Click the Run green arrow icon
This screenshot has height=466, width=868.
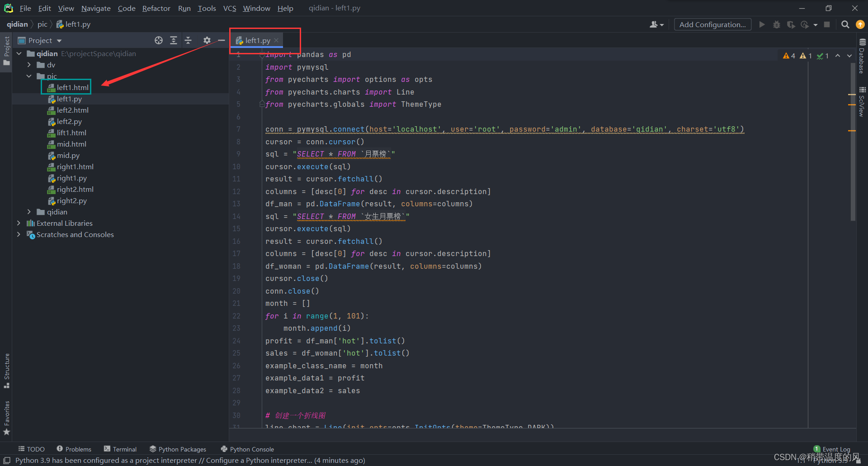click(x=762, y=24)
